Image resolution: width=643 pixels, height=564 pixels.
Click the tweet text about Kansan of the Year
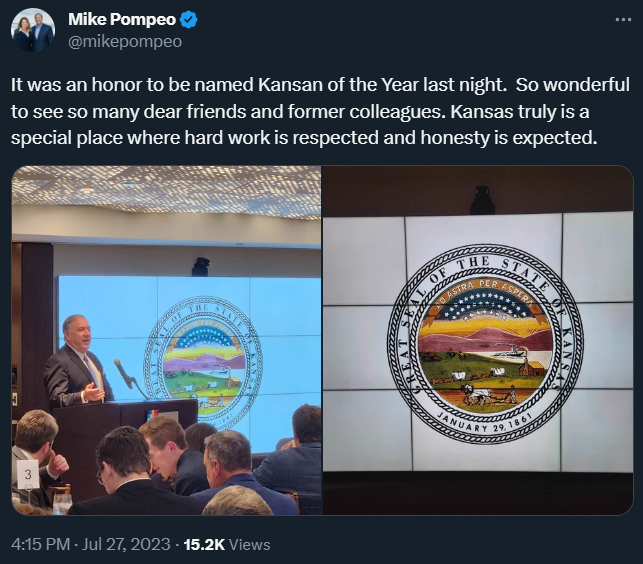tap(320, 111)
